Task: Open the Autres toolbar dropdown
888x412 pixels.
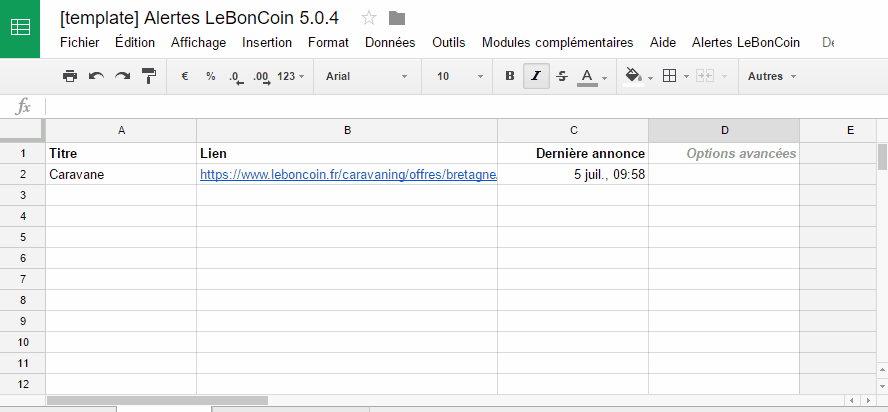Action: (x=772, y=76)
